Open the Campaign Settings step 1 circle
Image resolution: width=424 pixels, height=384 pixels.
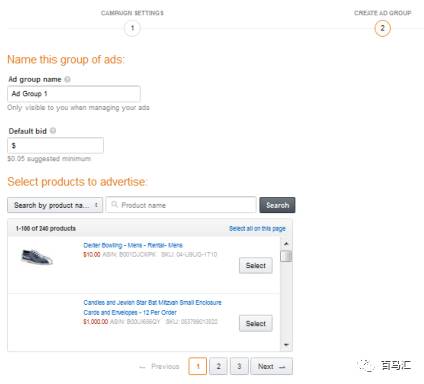[132, 28]
